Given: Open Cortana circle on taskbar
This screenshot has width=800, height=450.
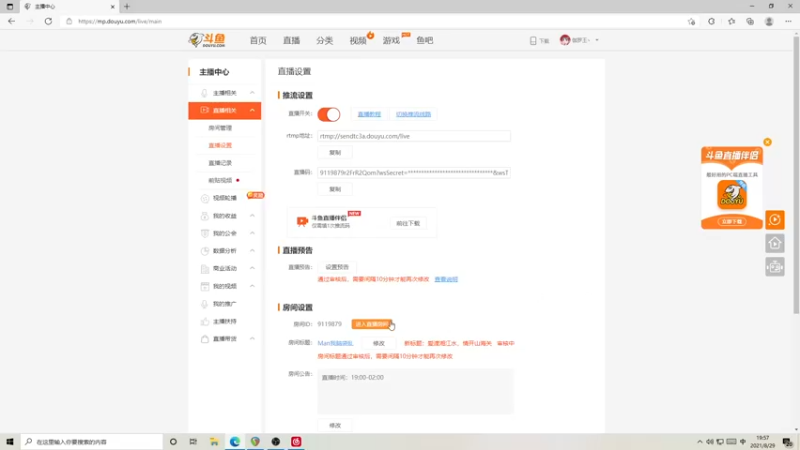Looking at the screenshot, I should point(173,441).
